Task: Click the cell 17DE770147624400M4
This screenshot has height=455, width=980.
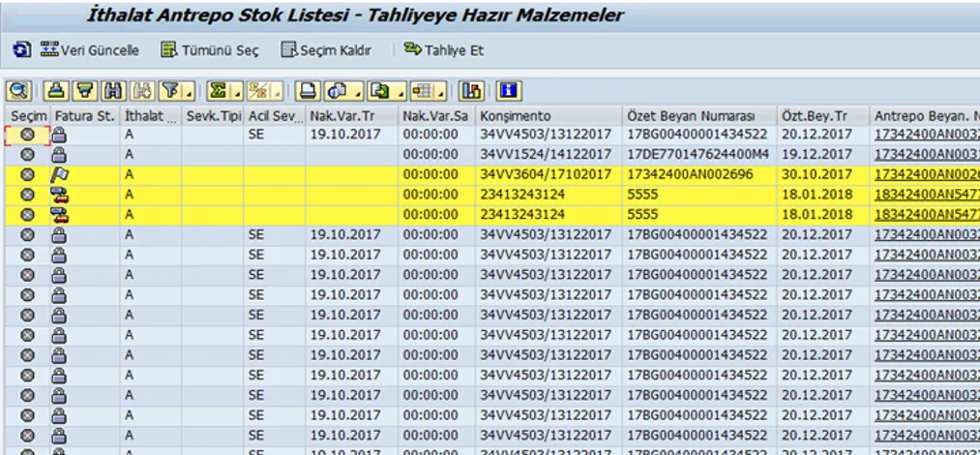Action: [x=698, y=154]
